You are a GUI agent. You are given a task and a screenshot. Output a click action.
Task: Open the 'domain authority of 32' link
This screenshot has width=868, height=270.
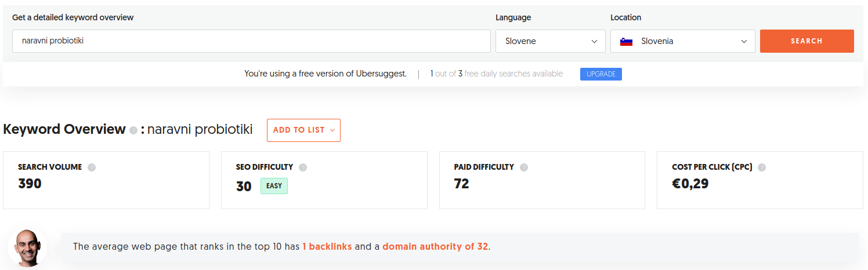(x=435, y=246)
